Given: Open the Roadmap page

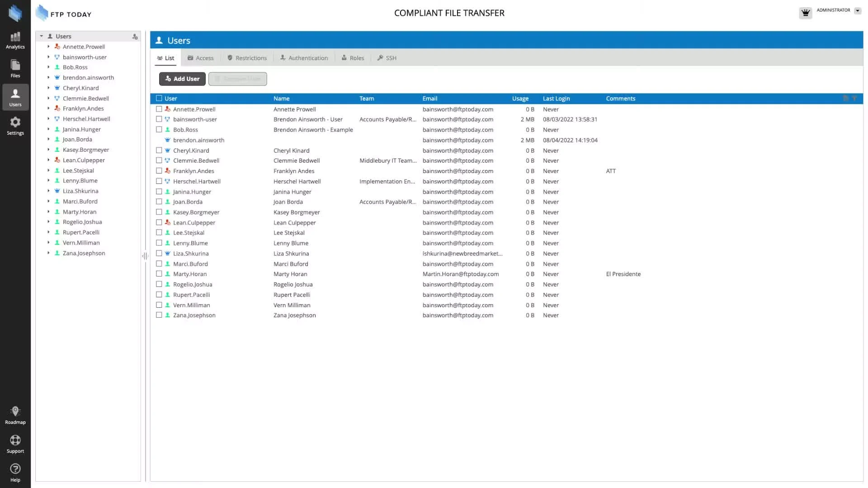Looking at the screenshot, I should tap(15, 415).
